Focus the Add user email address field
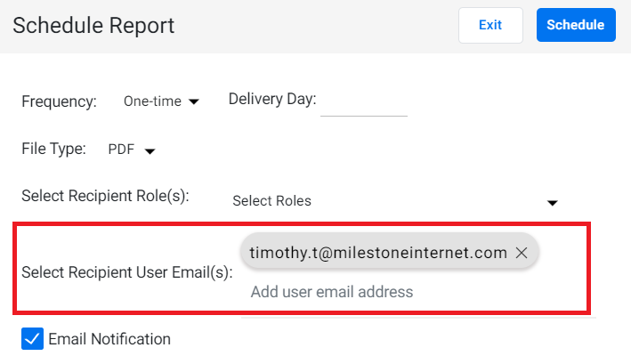 click(x=418, y=292)
